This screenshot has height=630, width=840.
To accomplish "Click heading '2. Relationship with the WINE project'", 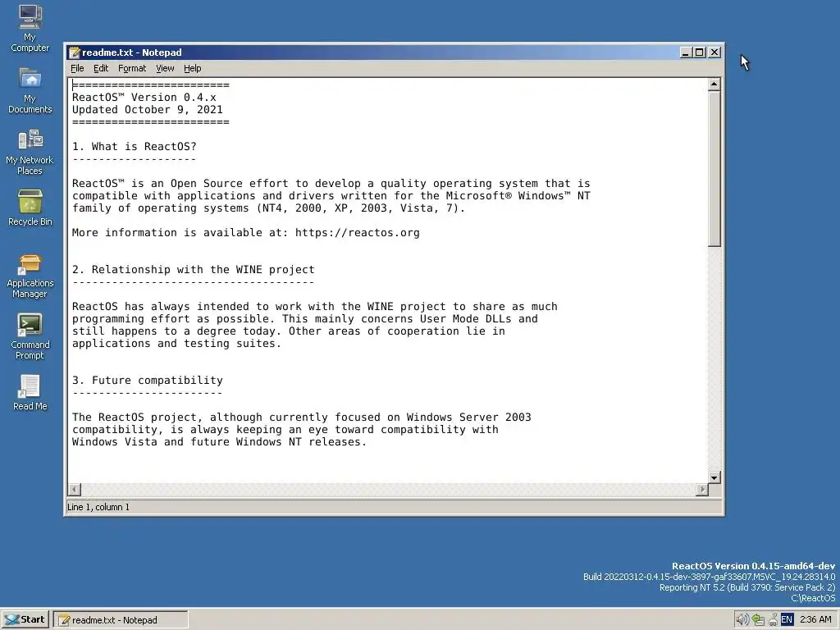I will click(194, 269).
